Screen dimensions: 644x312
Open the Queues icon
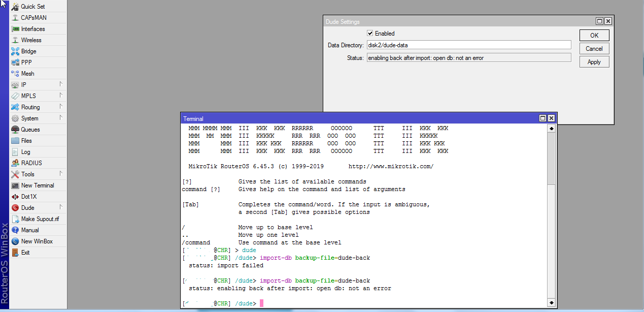click(15, 130)
